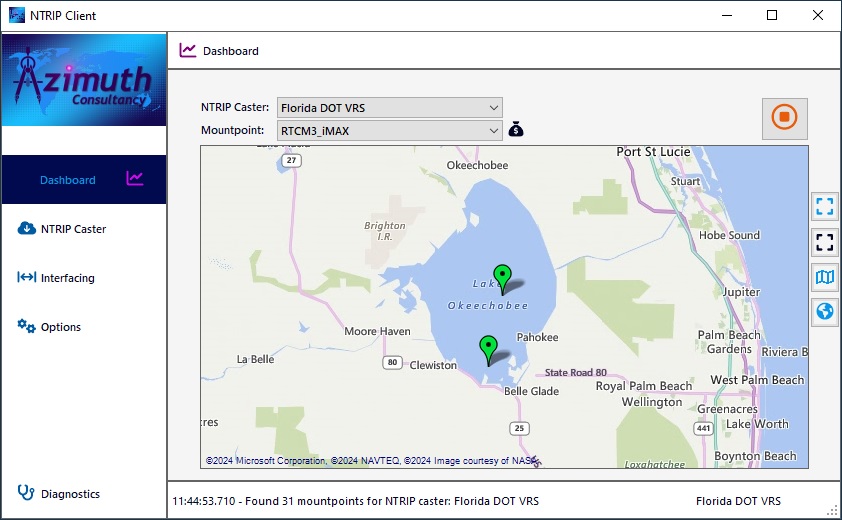The height and width of the screenshot is (520, 842).
Task: Open the NTRIP Caster sidebar page
Action: pos(73,229)
